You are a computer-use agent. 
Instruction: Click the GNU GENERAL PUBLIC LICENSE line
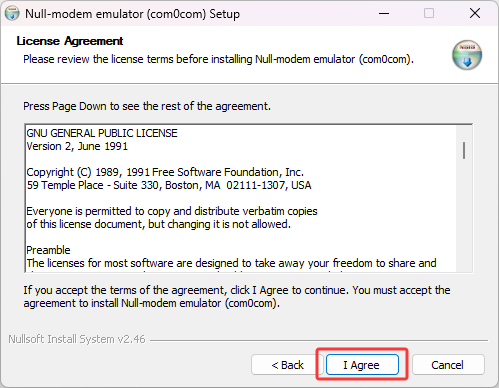[102, 133]
